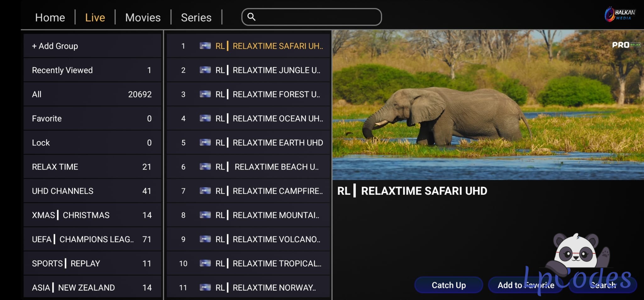The height and width of the screenshot is (300, 644).
Task: Open the Home tab
Action: pos(50,18)
